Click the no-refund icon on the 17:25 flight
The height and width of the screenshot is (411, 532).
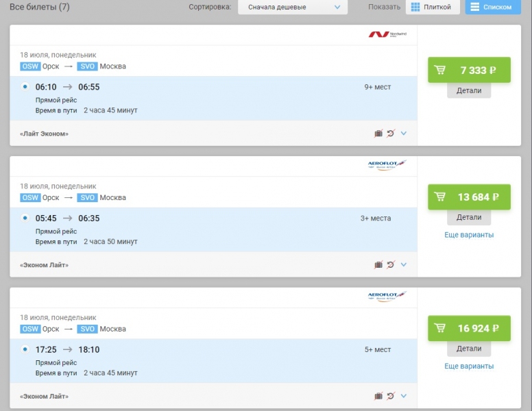coord(391,396)
